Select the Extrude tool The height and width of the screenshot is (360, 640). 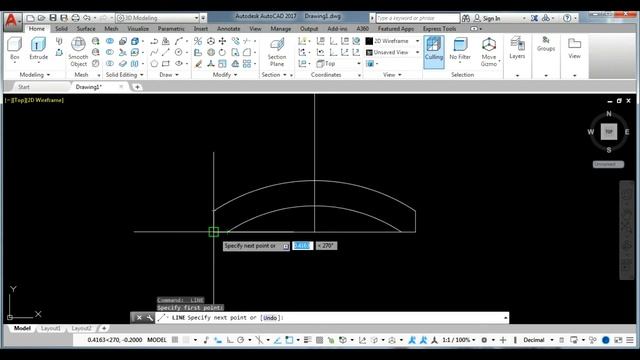(38, 49)
